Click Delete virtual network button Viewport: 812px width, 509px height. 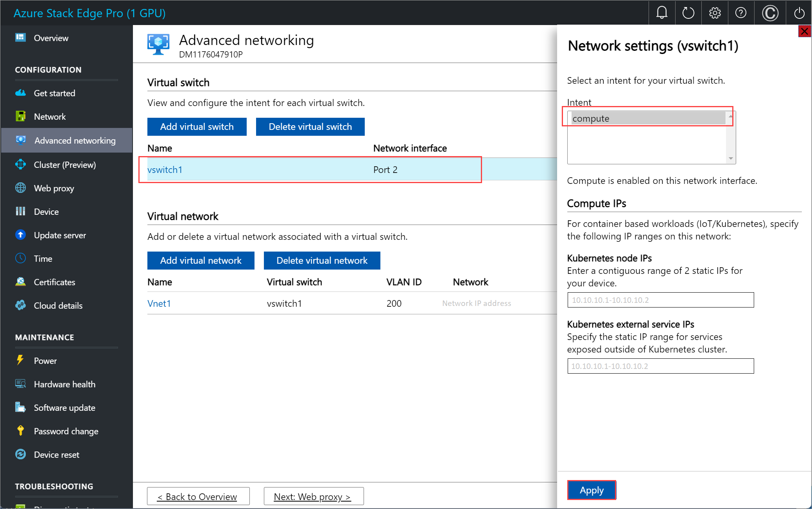pos(322,261)
